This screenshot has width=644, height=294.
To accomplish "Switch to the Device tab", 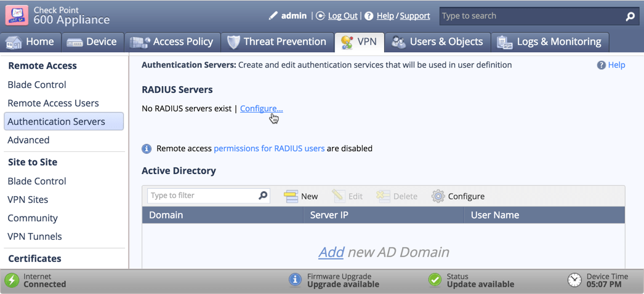I will pos(93,42).
